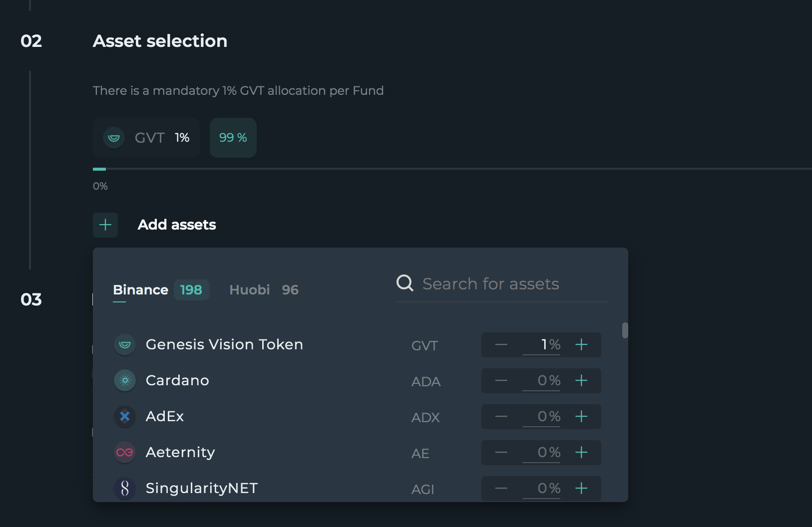Click the plus icon beside Add assets
Image resolution: width=812 pixels, height=527 pixels.
pos(105,225)
